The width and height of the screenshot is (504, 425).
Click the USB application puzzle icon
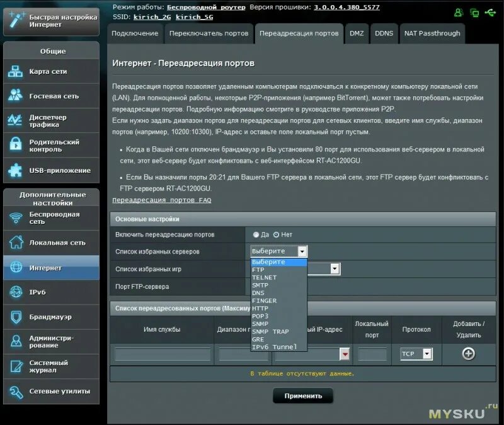[15, 170]
